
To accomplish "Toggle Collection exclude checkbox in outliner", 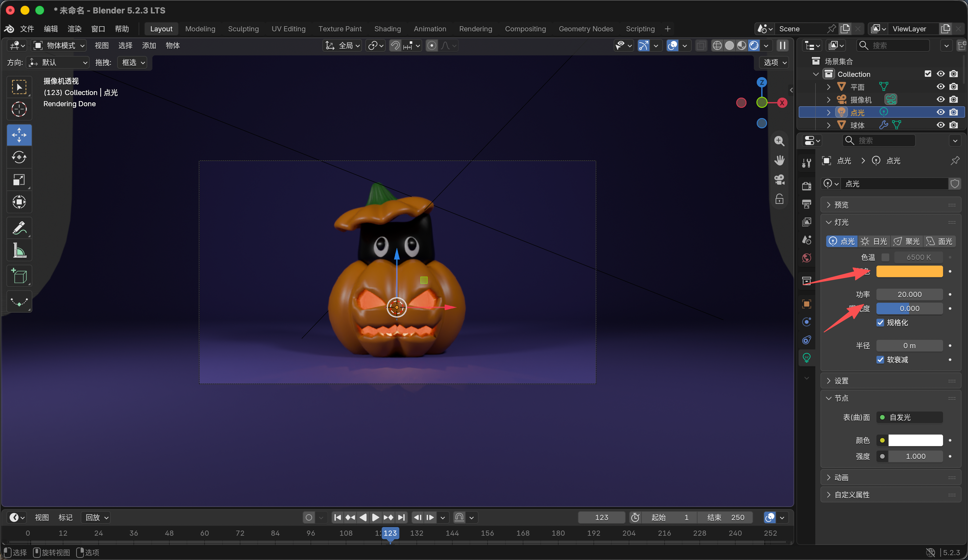I will [x=928, y=74].
